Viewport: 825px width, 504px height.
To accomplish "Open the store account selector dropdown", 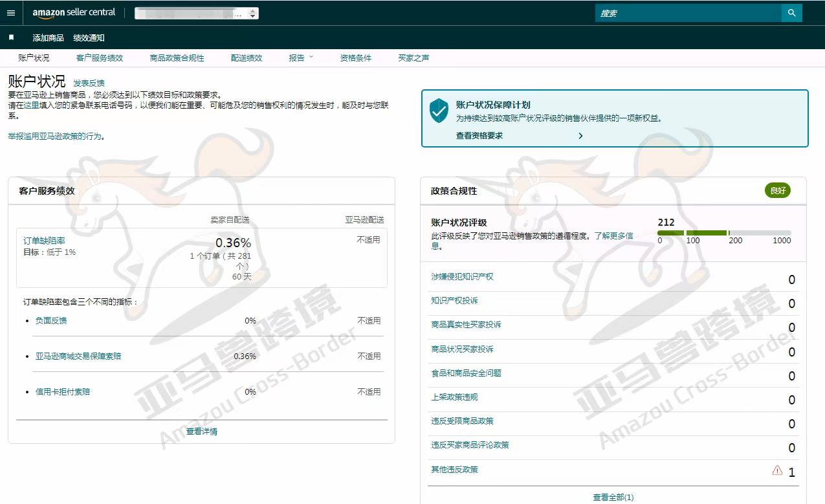I will pyautogui.click(x=197, y=13).
